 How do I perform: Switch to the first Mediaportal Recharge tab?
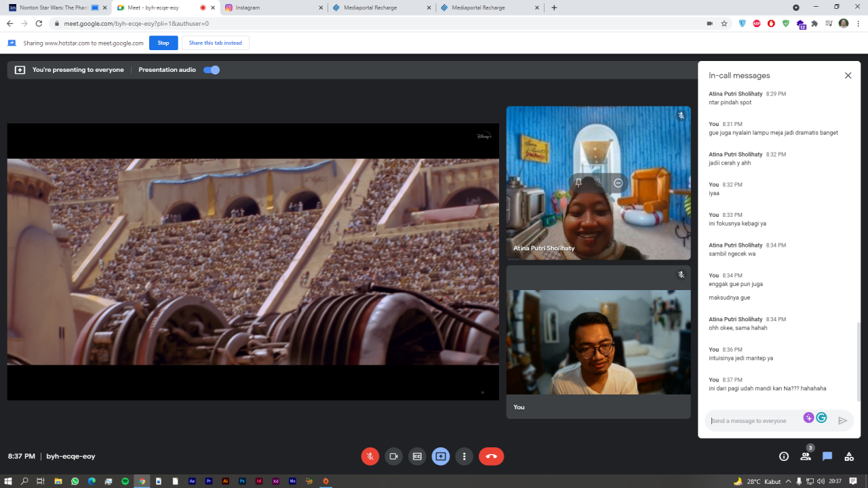pos(382,7)
